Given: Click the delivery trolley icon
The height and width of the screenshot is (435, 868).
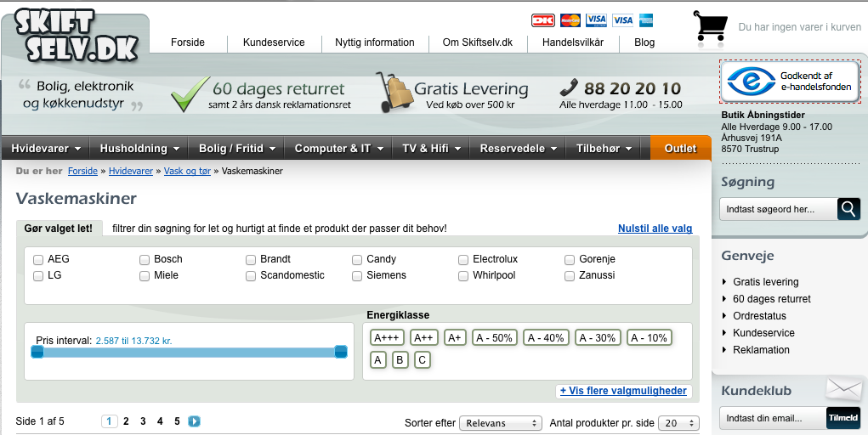Looking at the screenshot, I should [394, 93].
